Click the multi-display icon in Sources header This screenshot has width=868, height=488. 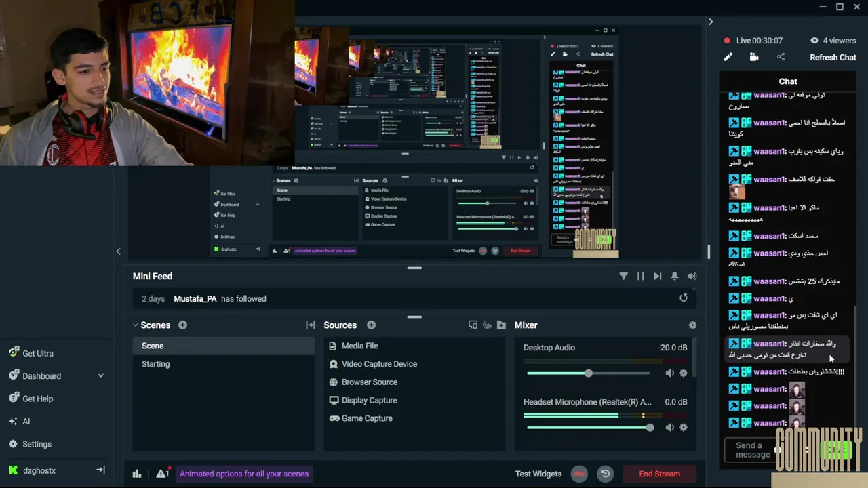[473, 325]
